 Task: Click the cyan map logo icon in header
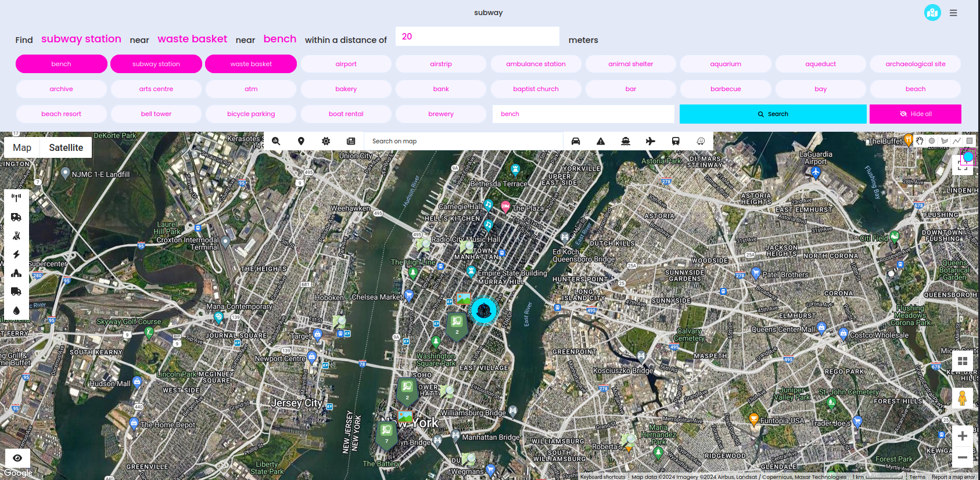[x=932, y=12]
